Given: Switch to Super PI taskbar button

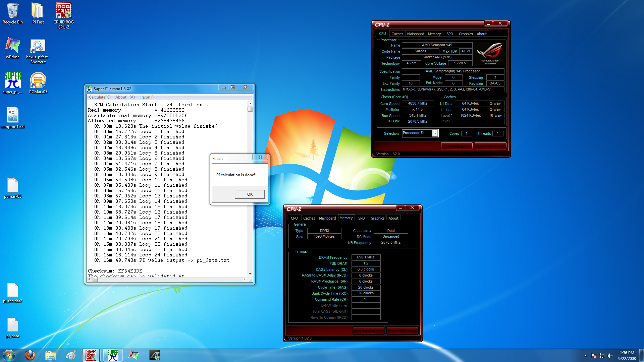Looking at the screenshot, I should (113, 355).
